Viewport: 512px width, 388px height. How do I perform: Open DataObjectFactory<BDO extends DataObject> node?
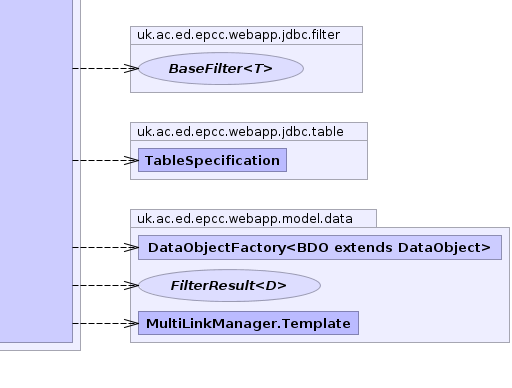(x=320, y=247)
